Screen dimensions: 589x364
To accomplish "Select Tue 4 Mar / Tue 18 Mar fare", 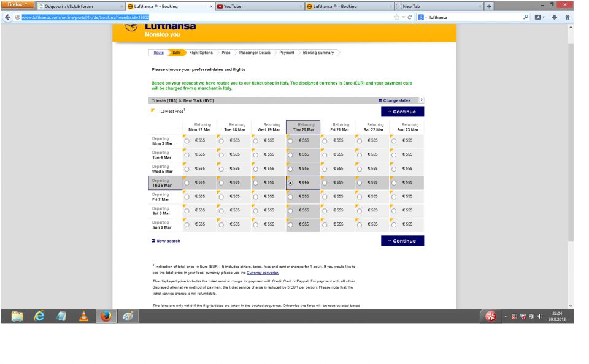I will tap(221, 155).
